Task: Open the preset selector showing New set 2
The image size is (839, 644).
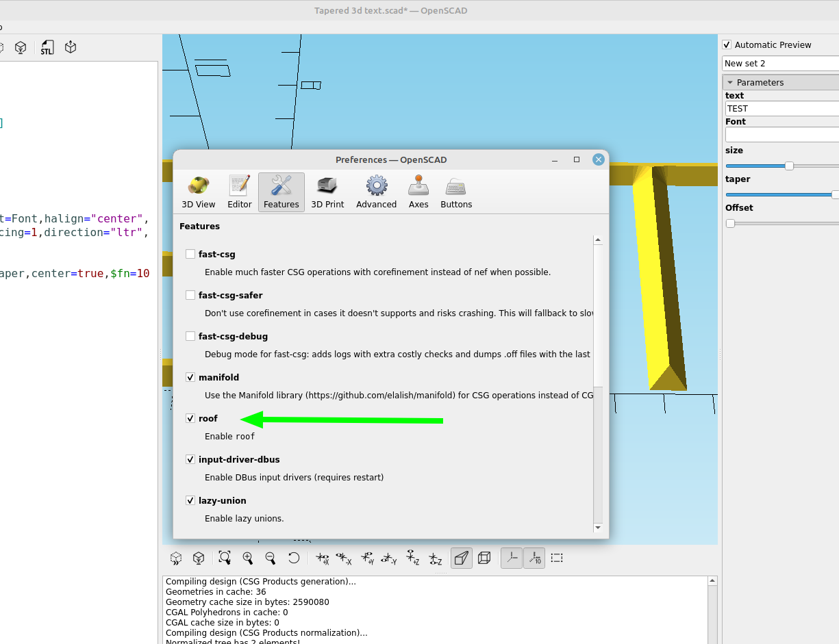Action: tap(781, 63)
